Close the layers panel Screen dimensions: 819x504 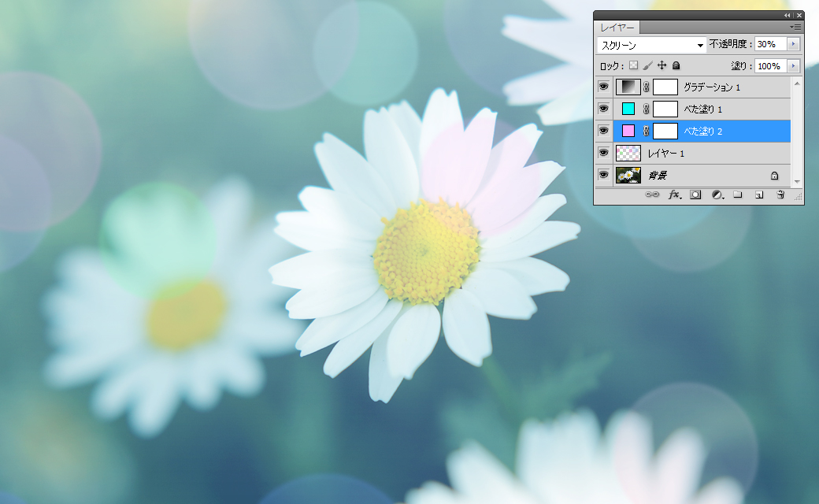[x=799, y=15]
